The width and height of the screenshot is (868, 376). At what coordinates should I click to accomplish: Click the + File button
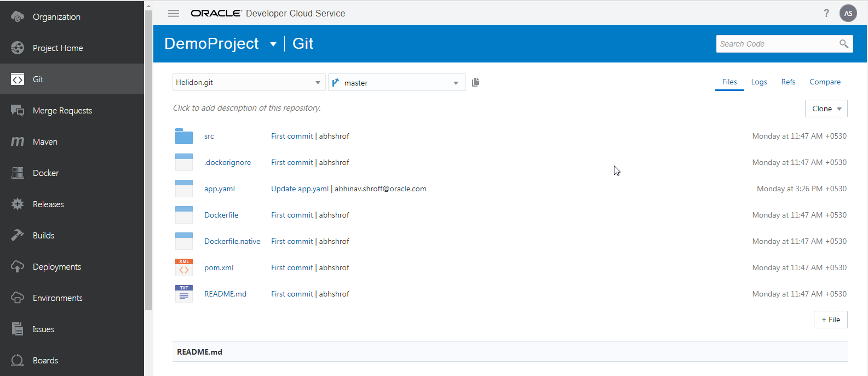(x=830, y=320)
